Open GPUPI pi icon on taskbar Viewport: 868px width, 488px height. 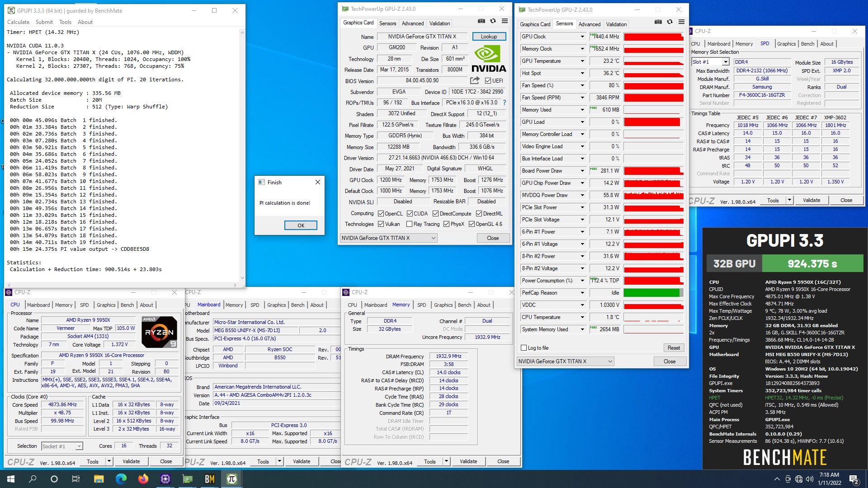click(231, 479)
